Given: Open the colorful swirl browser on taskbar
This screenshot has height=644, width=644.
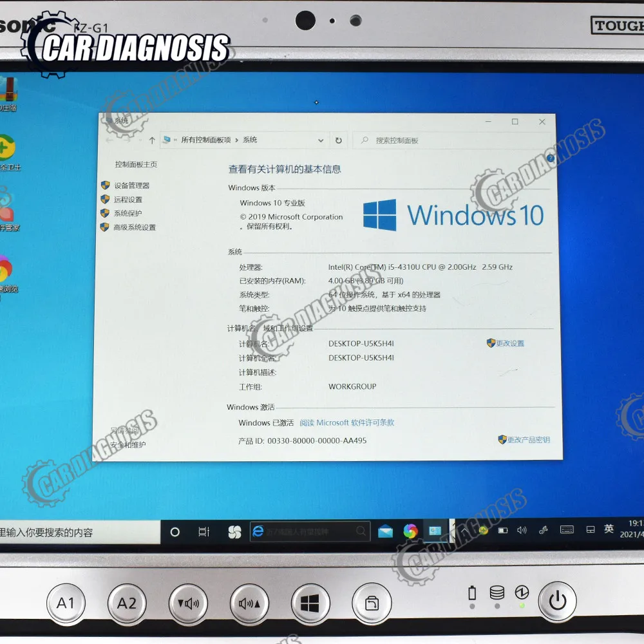Looking at the screenshot, I should point(410,531).
